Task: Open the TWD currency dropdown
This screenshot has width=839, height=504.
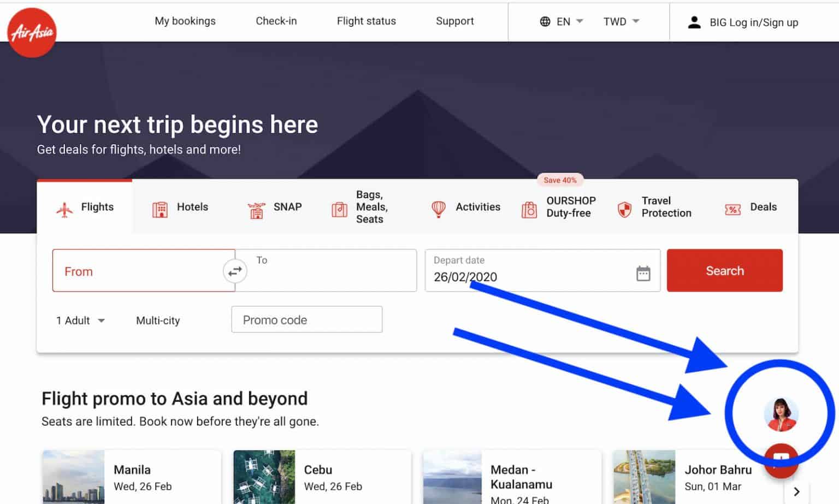Action: tap(621, 22)
